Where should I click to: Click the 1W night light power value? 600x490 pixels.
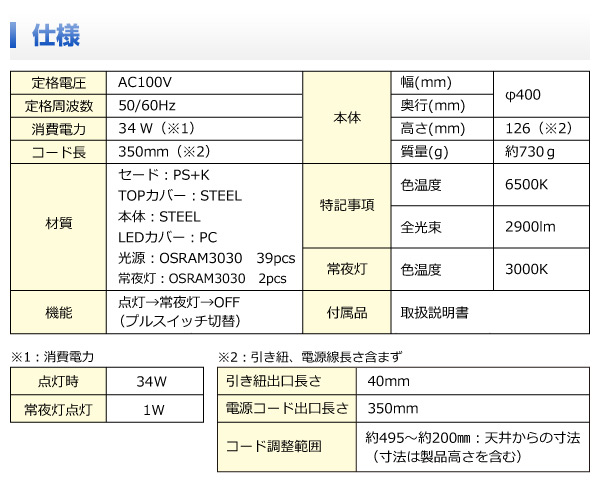click(x=153, y=409)
